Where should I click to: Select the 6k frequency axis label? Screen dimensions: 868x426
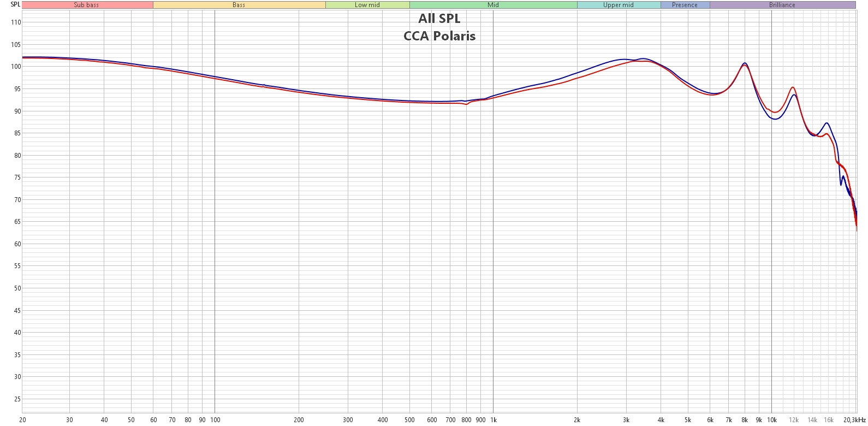click(710, 420)
